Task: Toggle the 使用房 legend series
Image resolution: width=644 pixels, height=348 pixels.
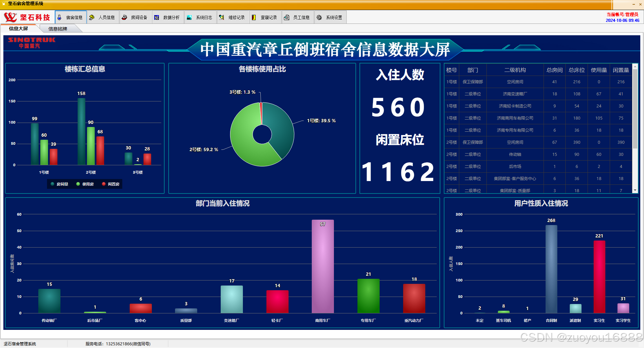Action: 85,184
